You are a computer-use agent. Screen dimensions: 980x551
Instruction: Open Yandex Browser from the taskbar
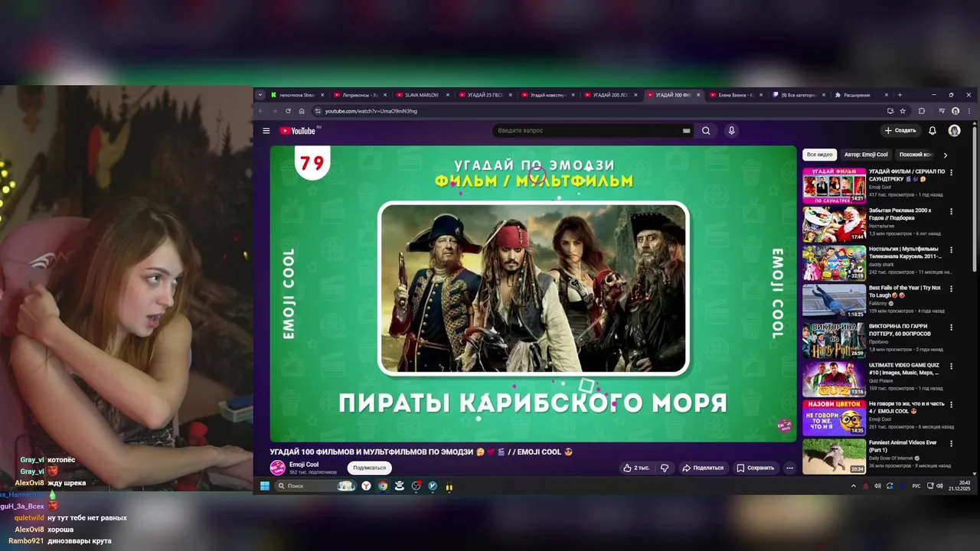pos(366,486)
